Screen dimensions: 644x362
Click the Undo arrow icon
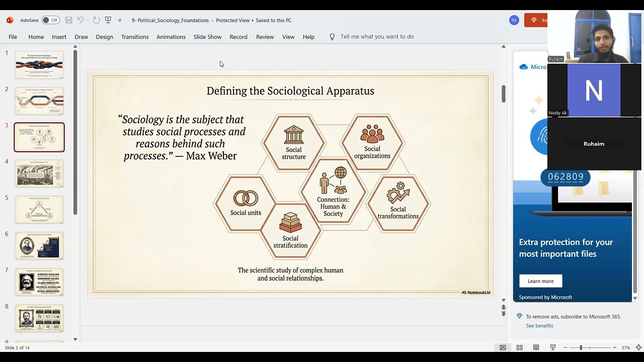click(80, 20)
